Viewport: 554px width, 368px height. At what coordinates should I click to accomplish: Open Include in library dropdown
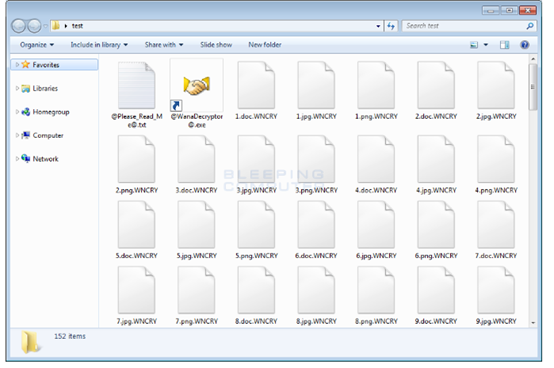click(x=99, y=45)
